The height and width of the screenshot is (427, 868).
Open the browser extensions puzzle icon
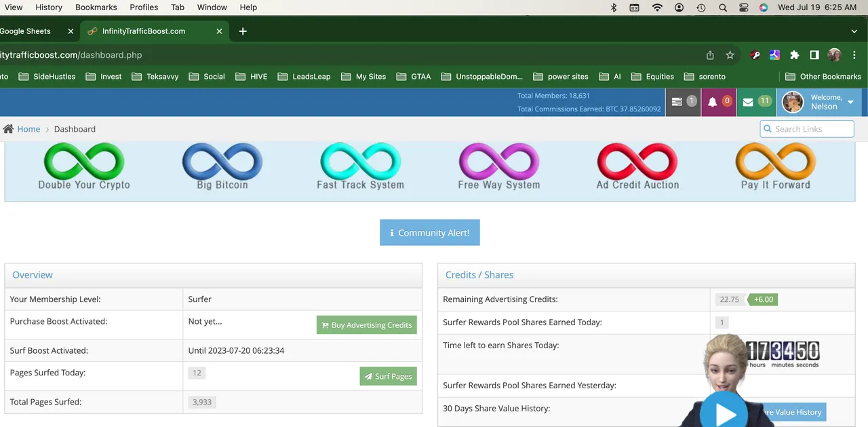pos(794,55)
